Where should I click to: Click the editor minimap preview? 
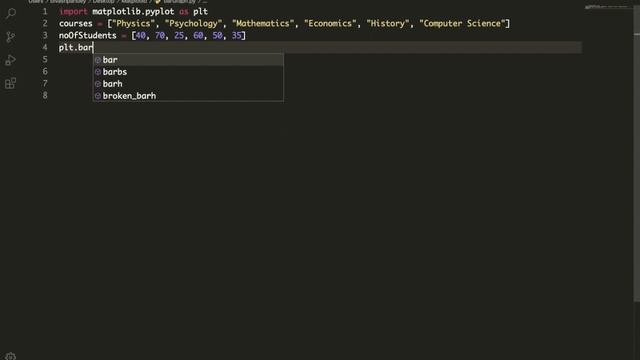[608, 7]
